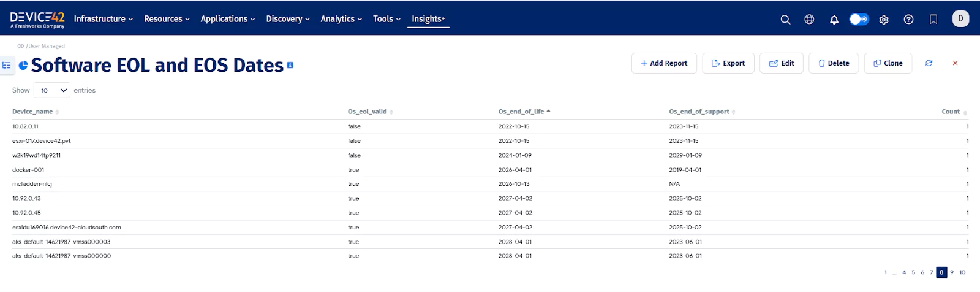Click the bookmark icon in header

click(933, 20)
